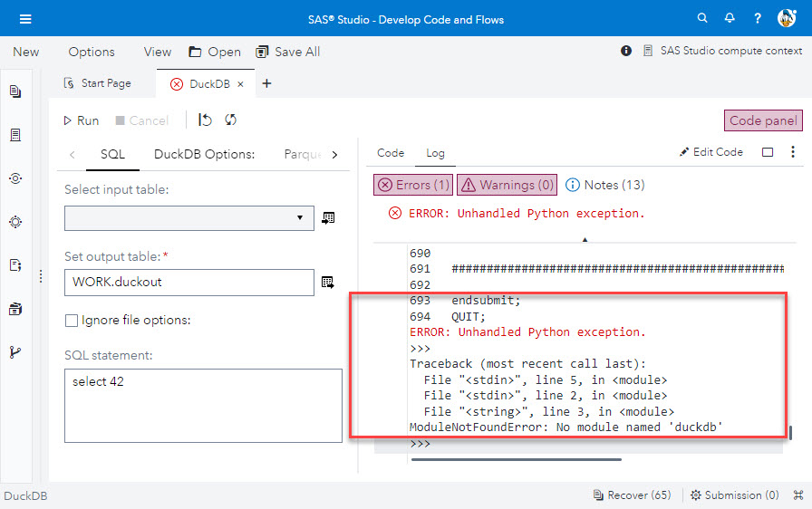The height and width of the screenshot is (509, 812).
Task: Open the help question mark
Action: [758, 19]
